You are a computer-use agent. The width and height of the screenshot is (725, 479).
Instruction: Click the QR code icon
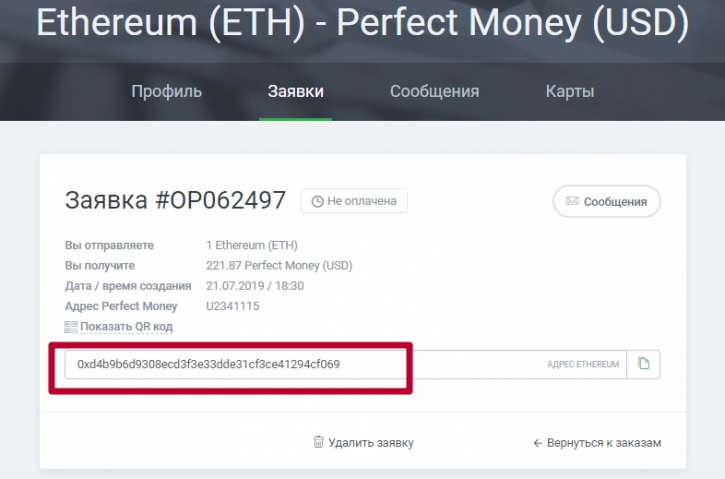point(71,327)
